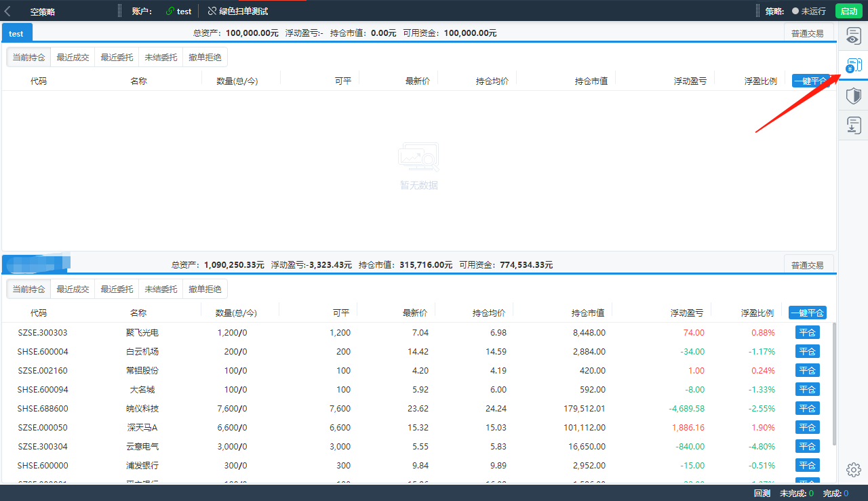
Task: Click market value 179,512.01
Action: click(584, 409)
